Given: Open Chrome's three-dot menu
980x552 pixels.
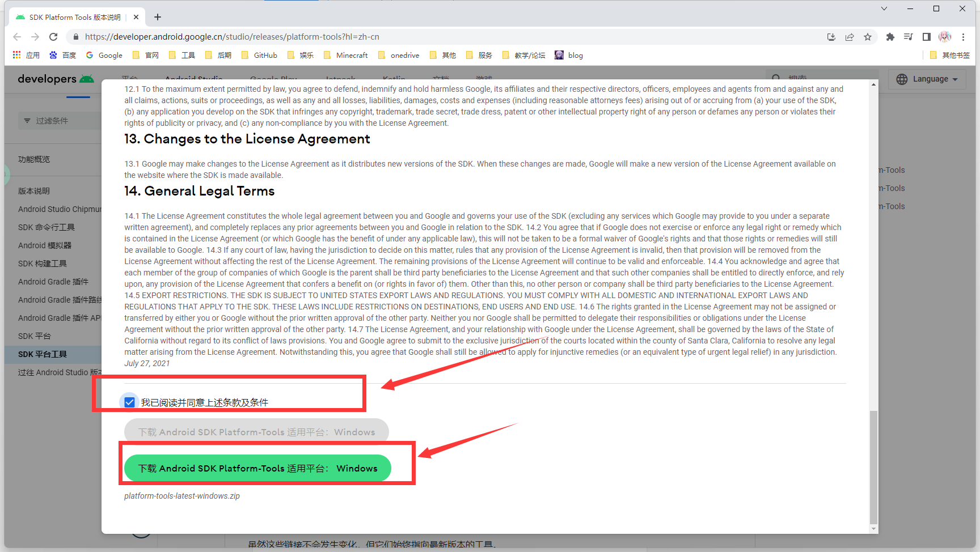Looking at the screenshot, I should point(963,37).
